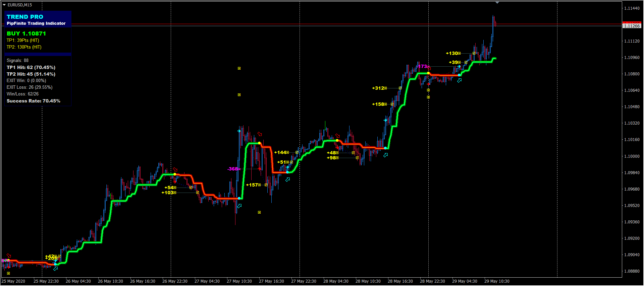This screenshot has width=644, height=286.
Task: Click the magenta -173 loss label
Action: [x=422, y=66]
